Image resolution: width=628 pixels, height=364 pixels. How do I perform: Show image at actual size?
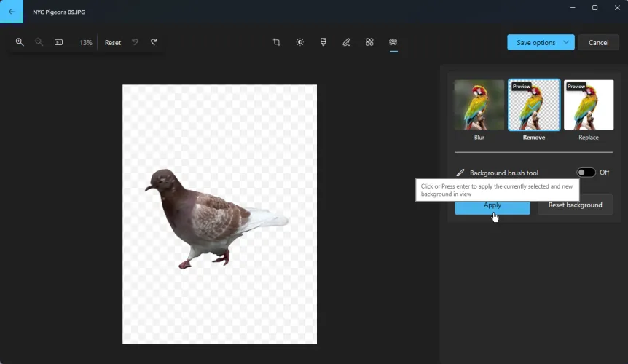pyautogui.click(x=58, y=42)
